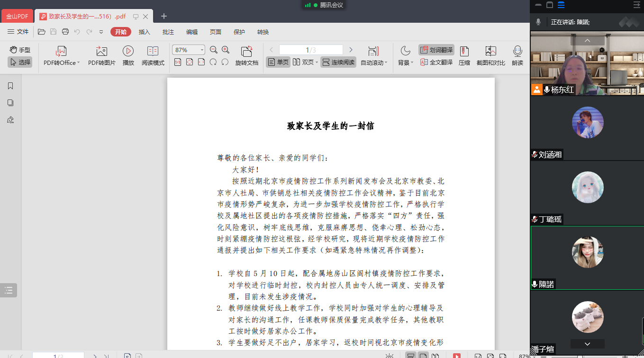Open the 87% zoom level dropdown
Image resolution: width=644 pixels, height=358 pixels.
[x=202, y=50]
